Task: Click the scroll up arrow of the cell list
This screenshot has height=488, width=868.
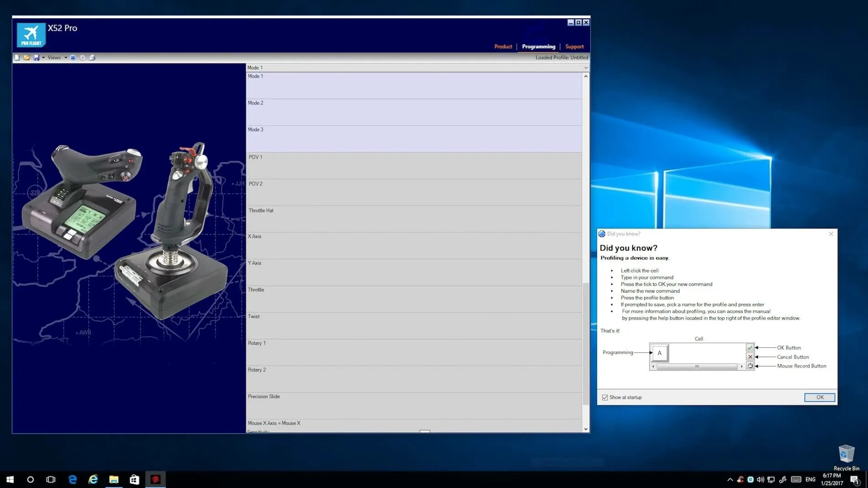Action: tap(586, 77)
